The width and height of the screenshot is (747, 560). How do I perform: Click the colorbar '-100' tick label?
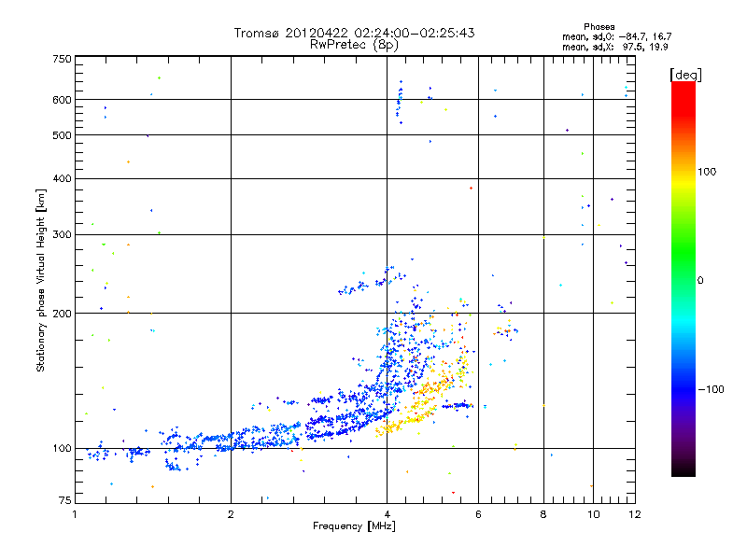712,389
